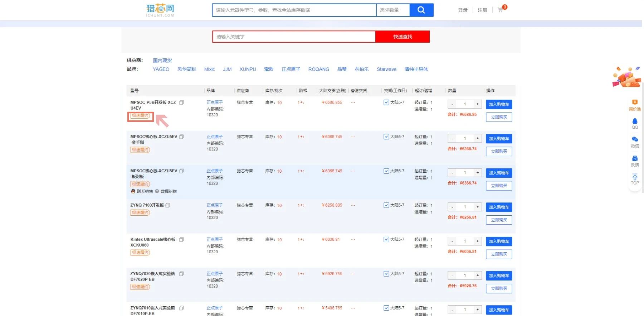Open 微信 contact in sidebar
This screenshot has width=644, height=316.
pyautogui.click(x=635, y=142)
